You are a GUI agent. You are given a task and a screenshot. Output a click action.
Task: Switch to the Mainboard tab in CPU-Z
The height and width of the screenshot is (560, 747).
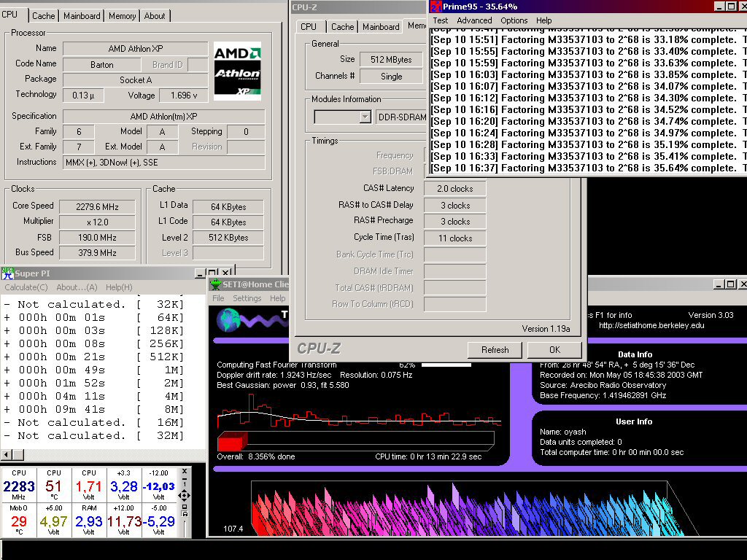pyautogui.click(x=381, y=26)
